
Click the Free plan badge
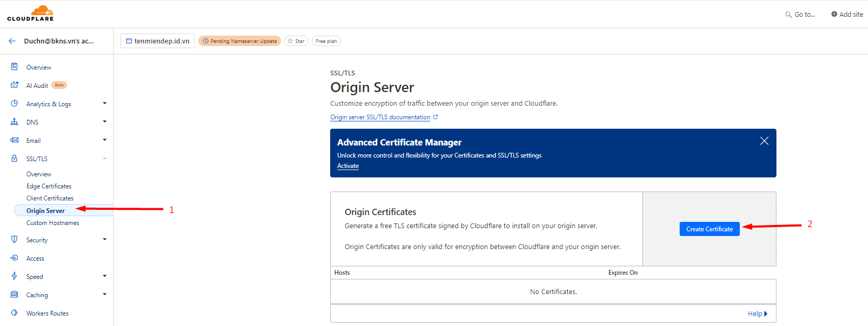326,41
